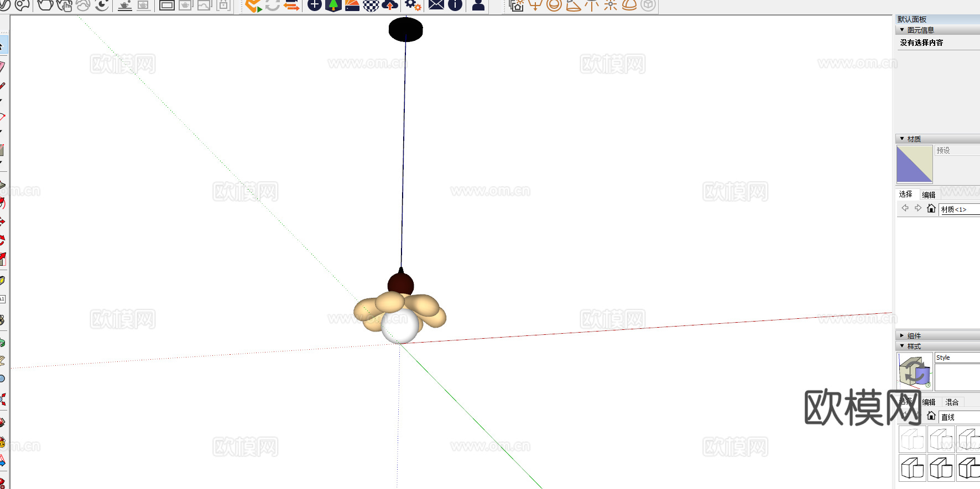Select the black ceiling canopy of the lamp
This screenshot has height=489, width=980.
point(406,29)
